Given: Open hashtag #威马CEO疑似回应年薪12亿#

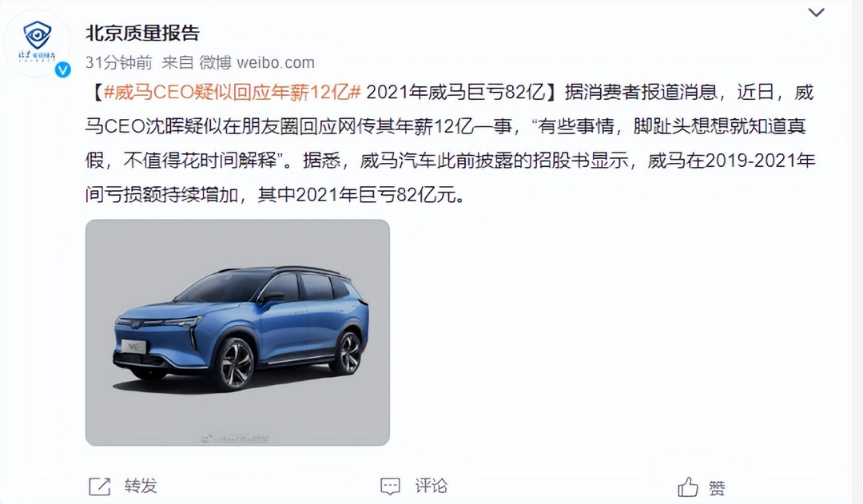Looking at the screenshot, I should click(x=232, y=93).
